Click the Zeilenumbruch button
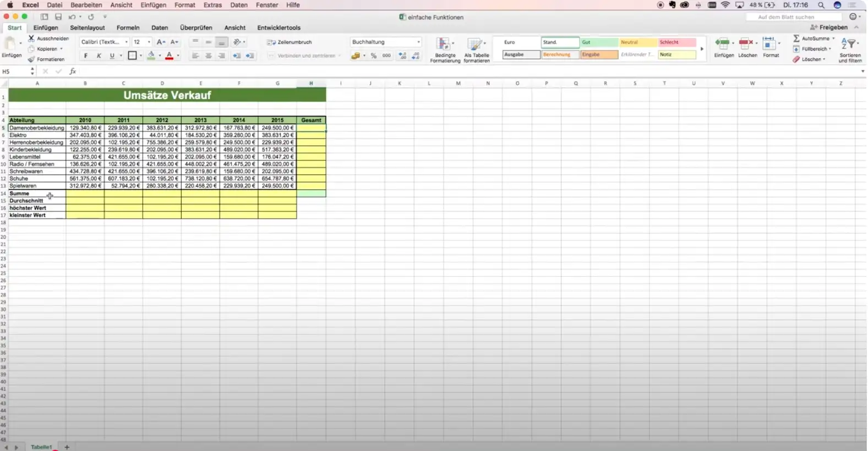This screenshot has width=868, height=451. point(290,42)
